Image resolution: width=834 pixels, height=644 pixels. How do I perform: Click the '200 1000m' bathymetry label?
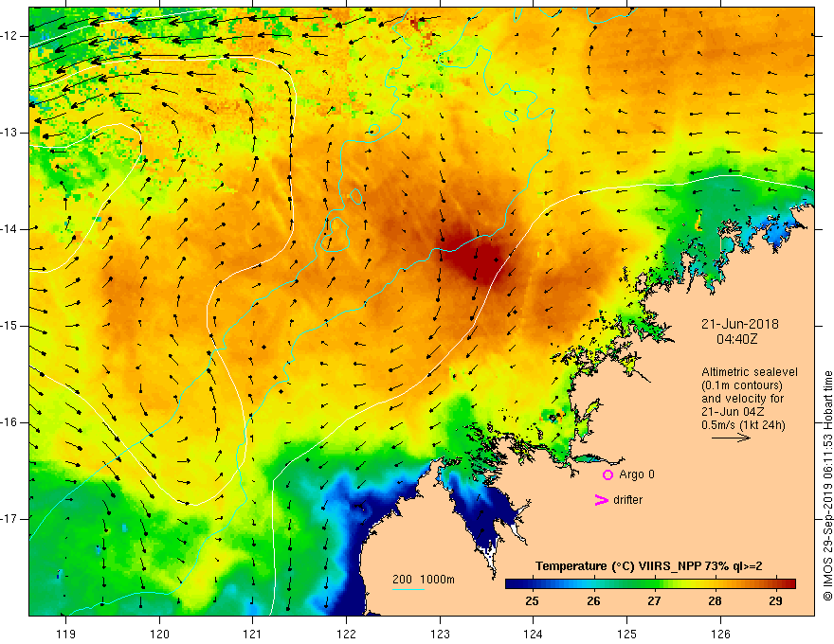pyautogui.click(x=424, y=580)
